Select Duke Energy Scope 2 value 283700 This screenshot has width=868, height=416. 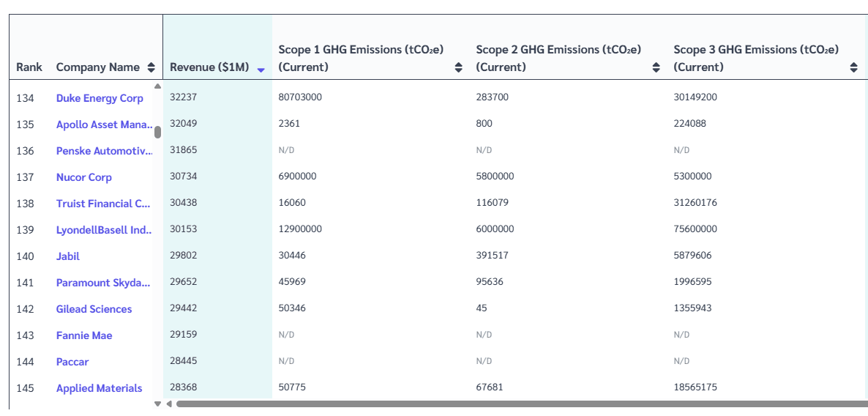point(492,97)
